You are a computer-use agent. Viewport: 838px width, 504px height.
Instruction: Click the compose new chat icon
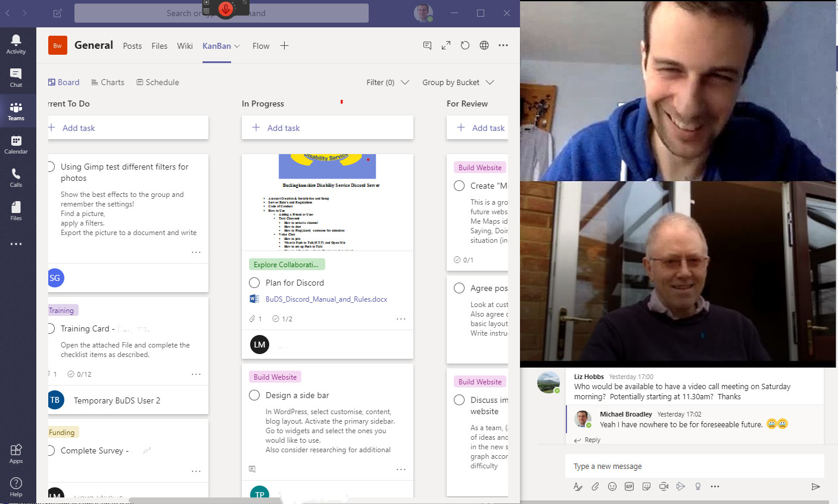click(x=57, y=13)
